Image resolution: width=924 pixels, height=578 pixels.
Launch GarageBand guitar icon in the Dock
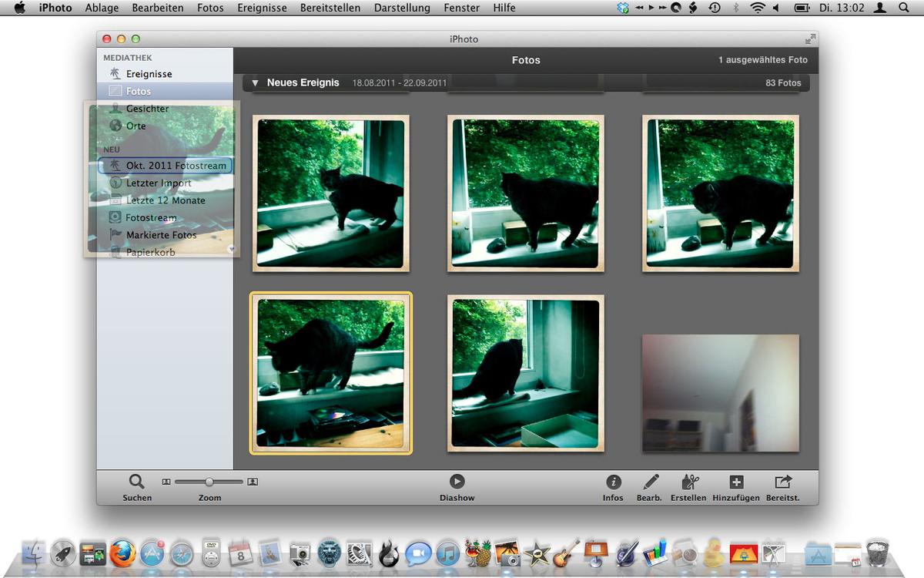(566, 553)
